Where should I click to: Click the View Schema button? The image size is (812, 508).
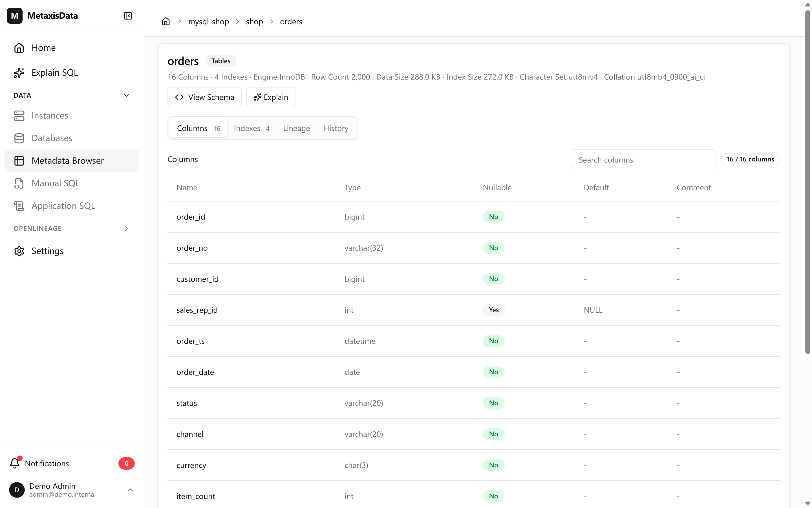coord(204,97)
